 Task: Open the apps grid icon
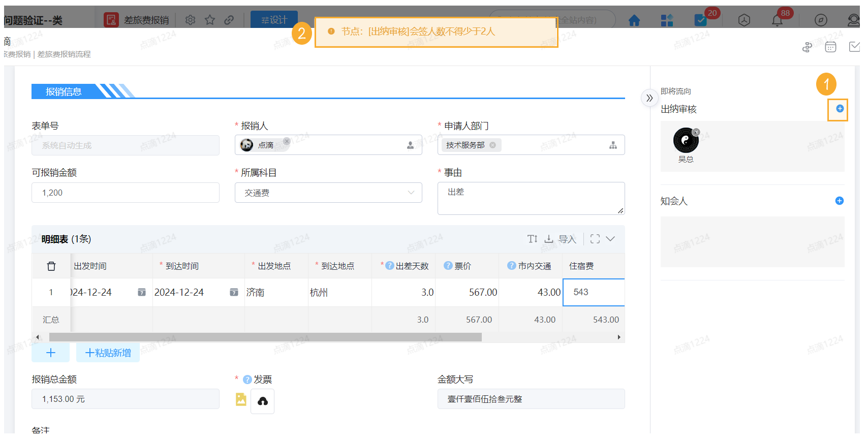(x=667, y=20)
